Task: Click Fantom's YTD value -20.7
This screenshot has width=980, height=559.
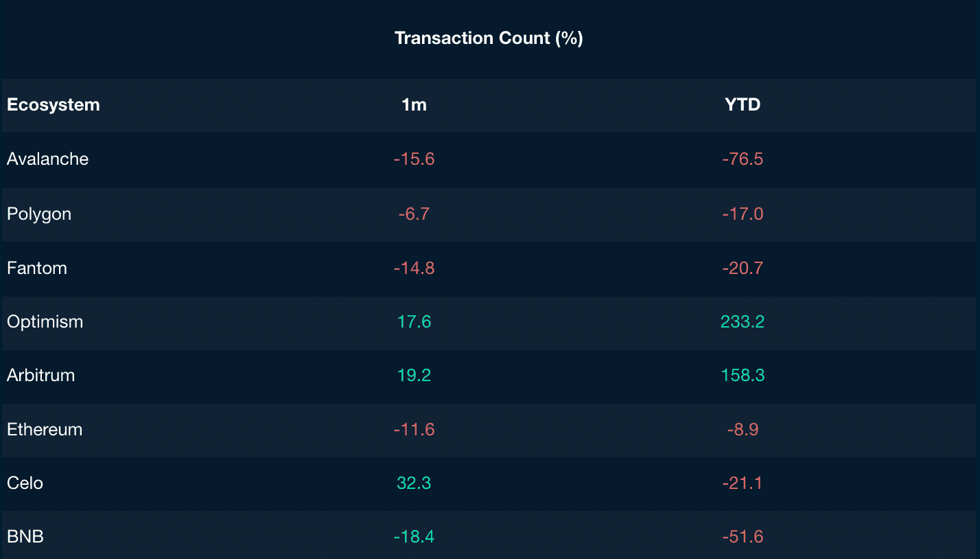Action: coord(743,268)
